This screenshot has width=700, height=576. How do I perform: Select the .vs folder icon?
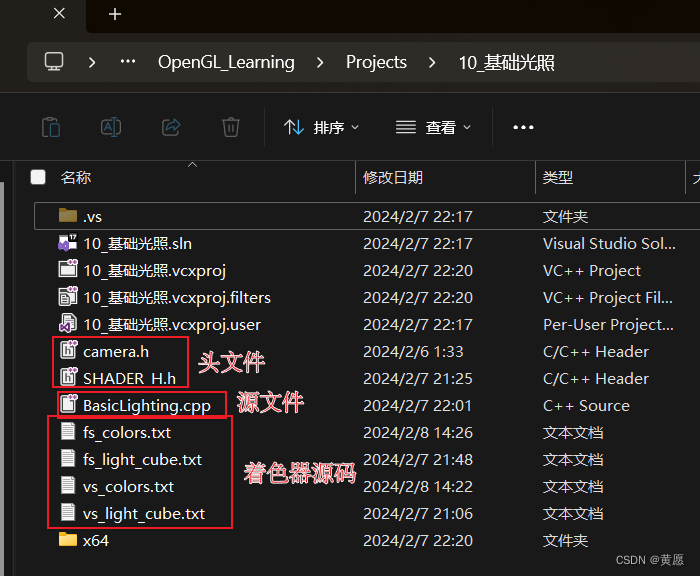[x=68, y=215]
